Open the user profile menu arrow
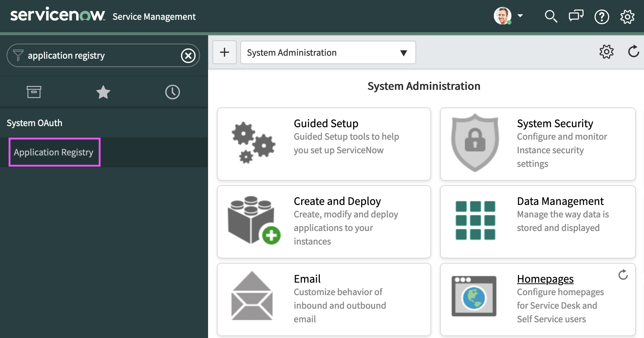Image resolution: width=644 pixels, height=338 pixels. (x=520, y=16)
